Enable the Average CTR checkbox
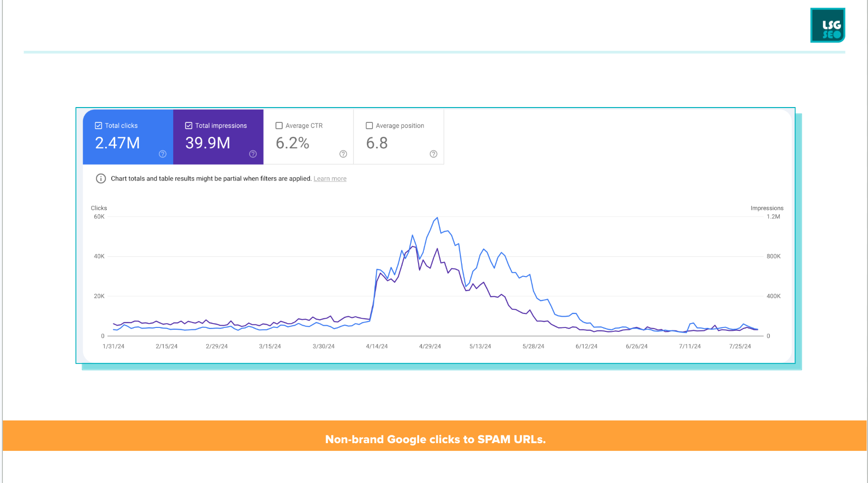Image resolution: width=868 pixels, height=483 pixels. click(x=279, y=126)
